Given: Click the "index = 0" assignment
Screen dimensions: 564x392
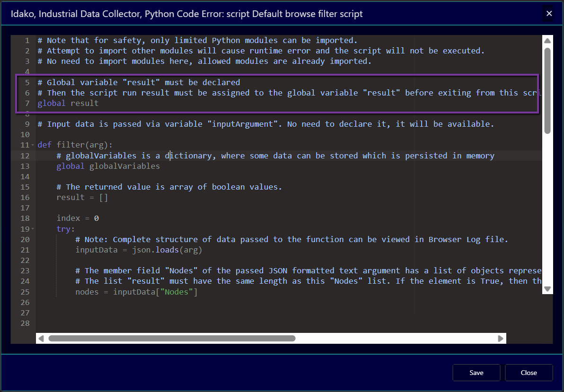Looking at the screenshot, I should pos(78,218).
